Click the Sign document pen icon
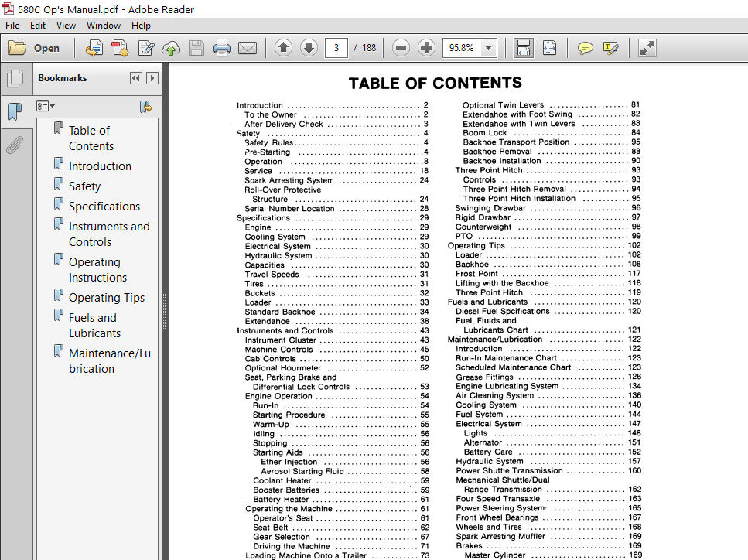 146,48
